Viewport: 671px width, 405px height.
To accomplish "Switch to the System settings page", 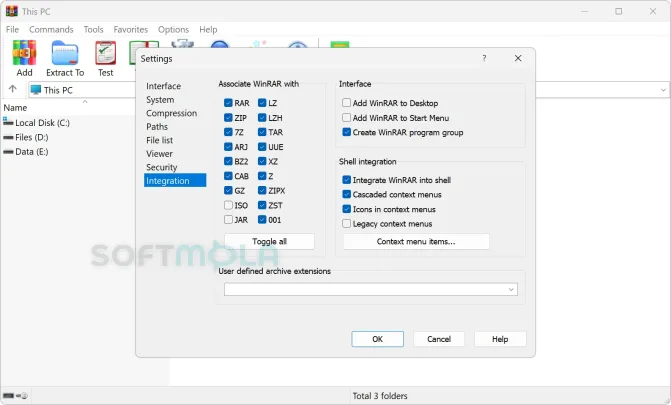I will point(160,100).
